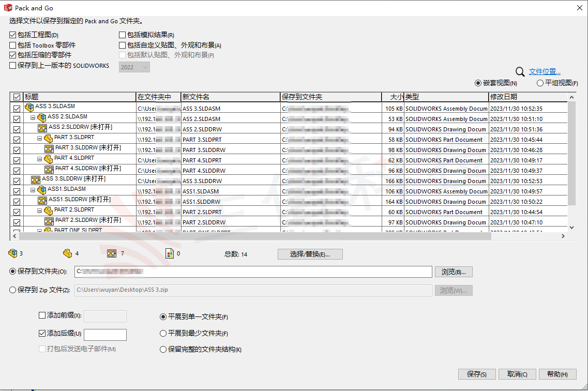Viewport: 588px width, 391px height.
Task: Choose 保留完整的文件夹结构 option
Action: tap(163, 350)
